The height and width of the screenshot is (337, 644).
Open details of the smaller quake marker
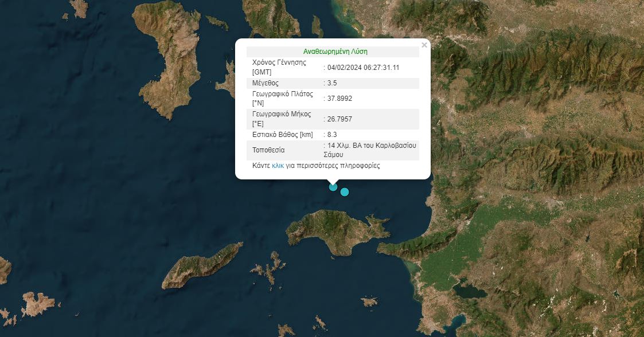pyautogui.click(x=344, y=192)
